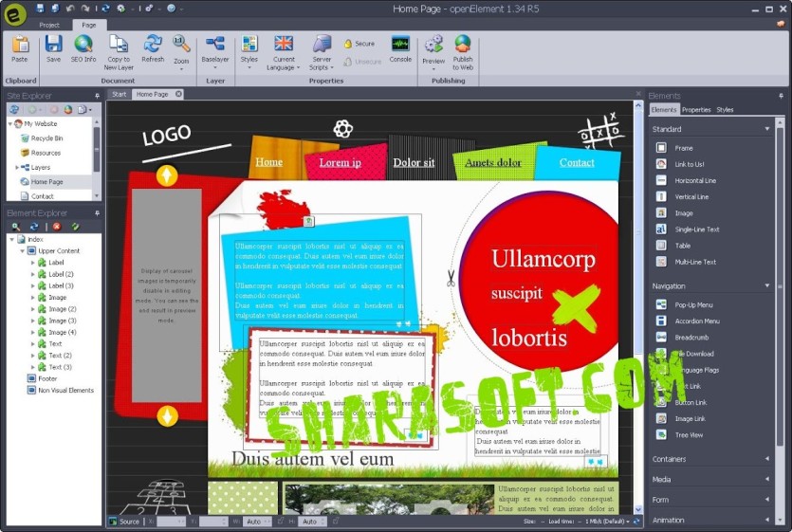Screen dimensions: 792x532
Task: Toggle the Source view button
Action: point(125,522)
